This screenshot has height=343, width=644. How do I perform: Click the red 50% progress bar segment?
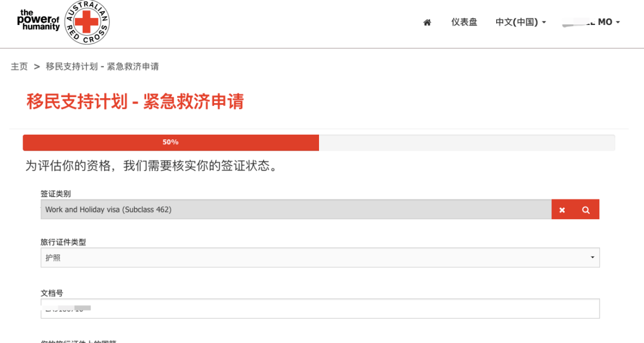171,142
